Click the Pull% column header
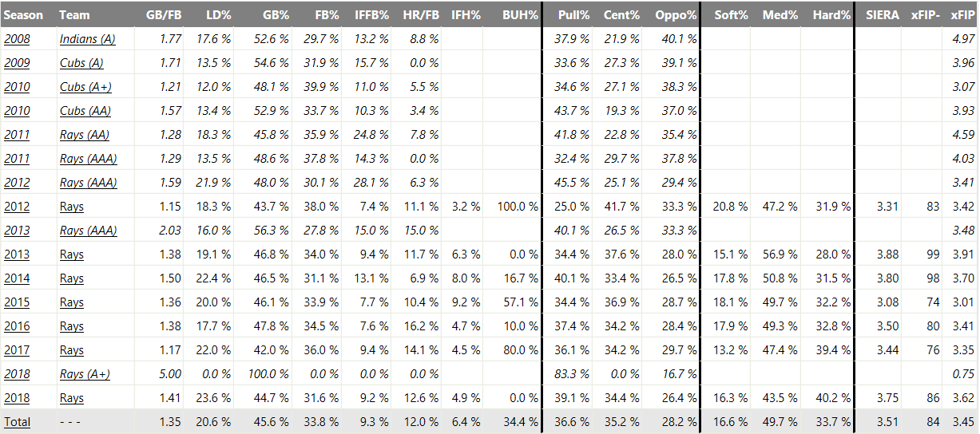980x434 pixels. (x=573, y=15)
